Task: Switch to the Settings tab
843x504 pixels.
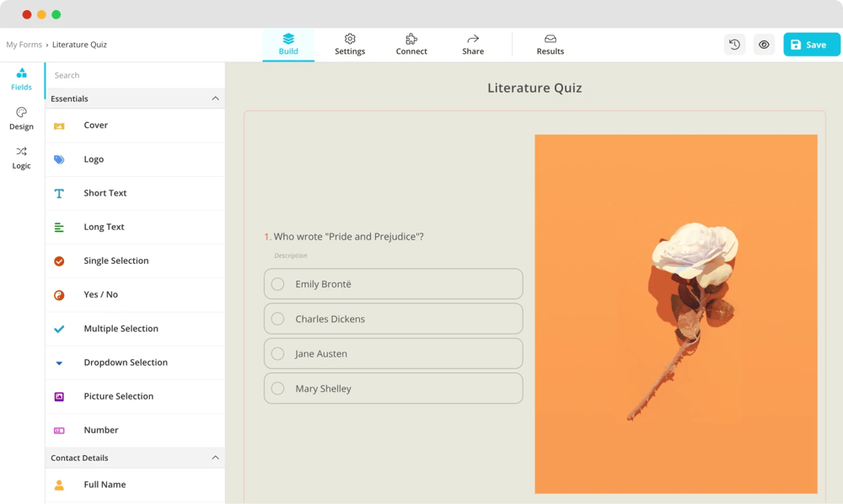Action: [x=350, y=44]
